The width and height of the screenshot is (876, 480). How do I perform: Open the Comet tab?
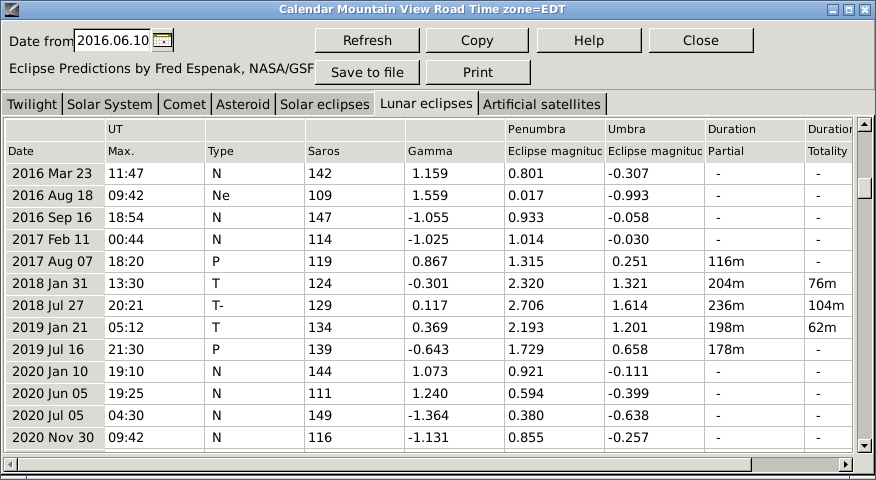click(184, 104)
